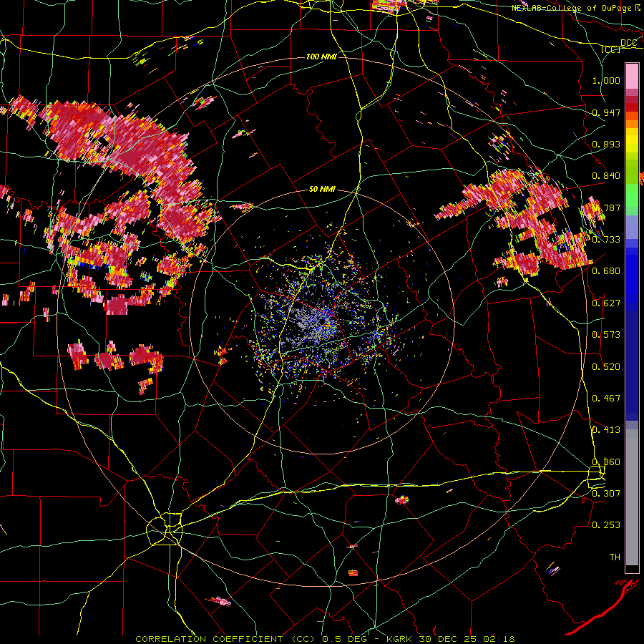Click the 0.307 scale value
644x644 pixels.
point(606,493)
